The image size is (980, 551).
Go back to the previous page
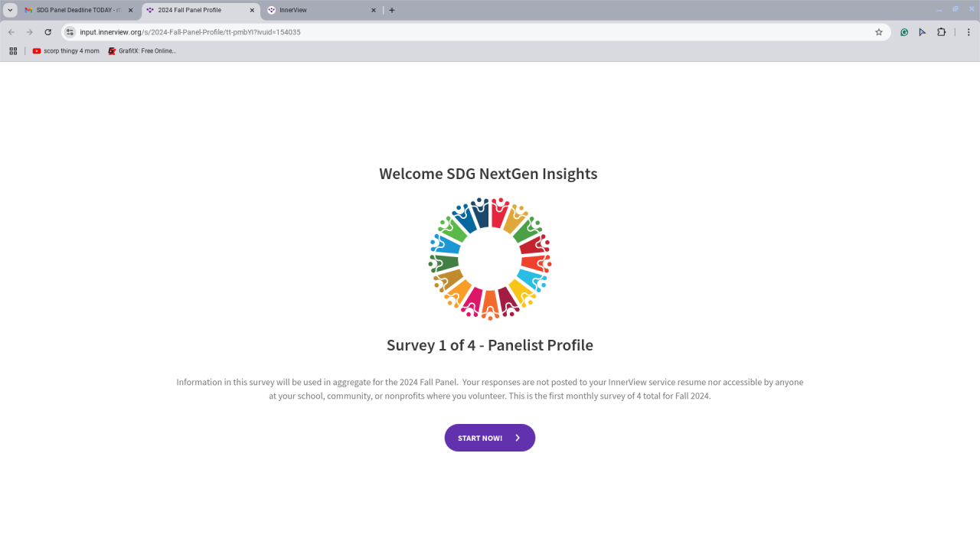point(11,32)
